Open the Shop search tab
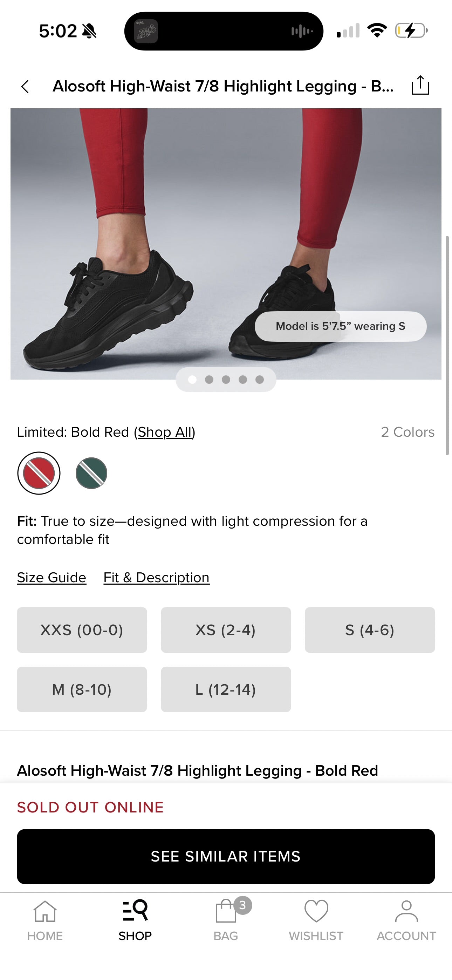 [x=135, y=919]
